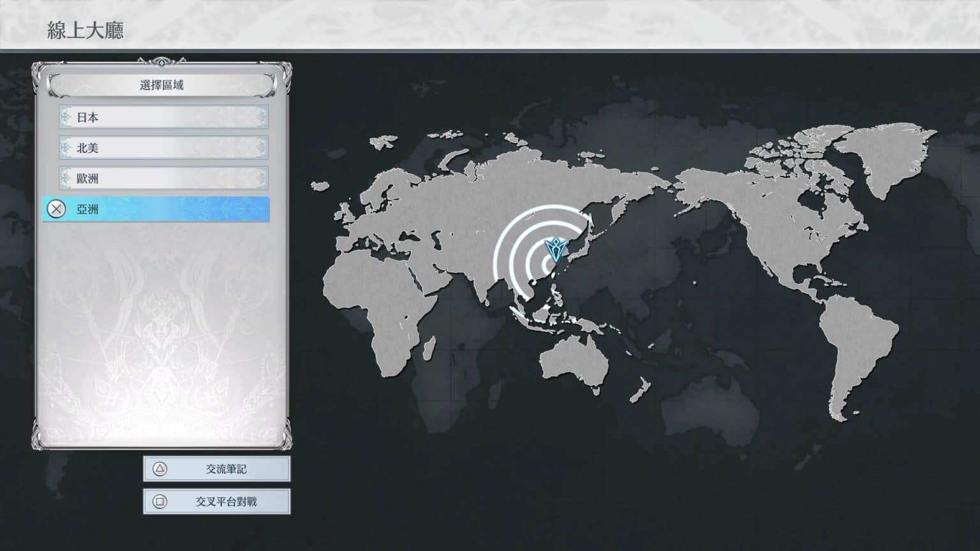Click the 選擇區域 panel header

pos(162,85)
